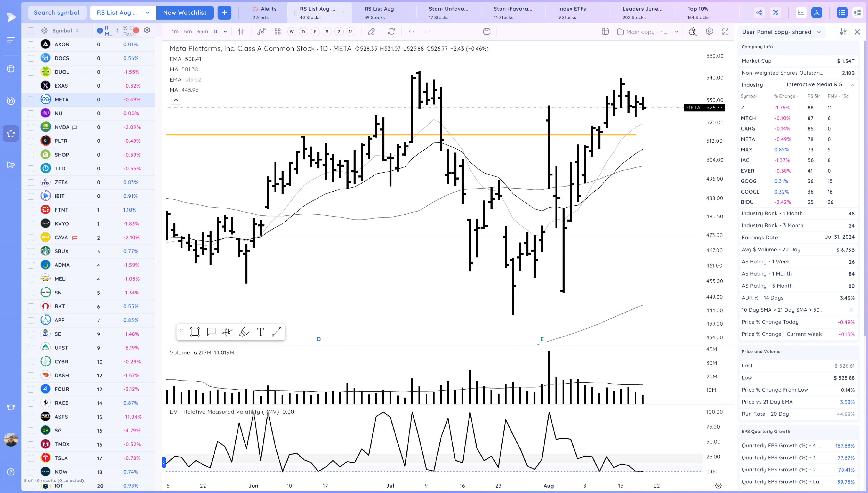Image resolution: width=868 pixels, height=493 pixels.
Task: Click the undo arrow in chart toolbar
Action: [x=411, y=31]
